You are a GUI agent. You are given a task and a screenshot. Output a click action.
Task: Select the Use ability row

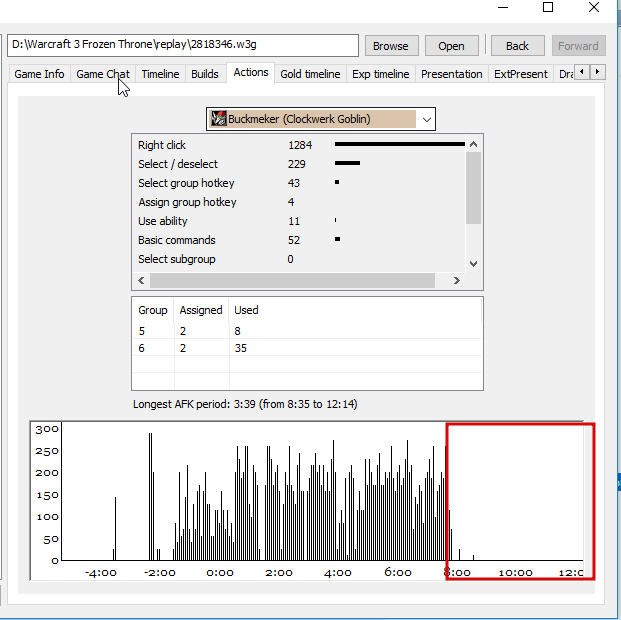click(x=299, y=221)
